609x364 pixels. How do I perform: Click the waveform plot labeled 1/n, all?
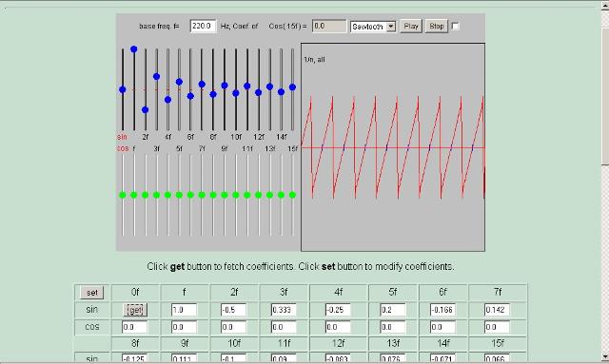pos(393,147)
